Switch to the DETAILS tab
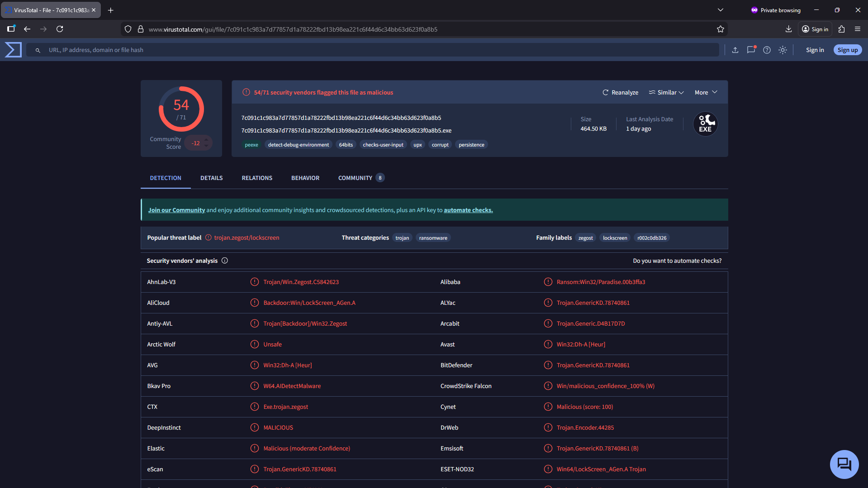This screenshot has width=868, height=488. point(211,178)
